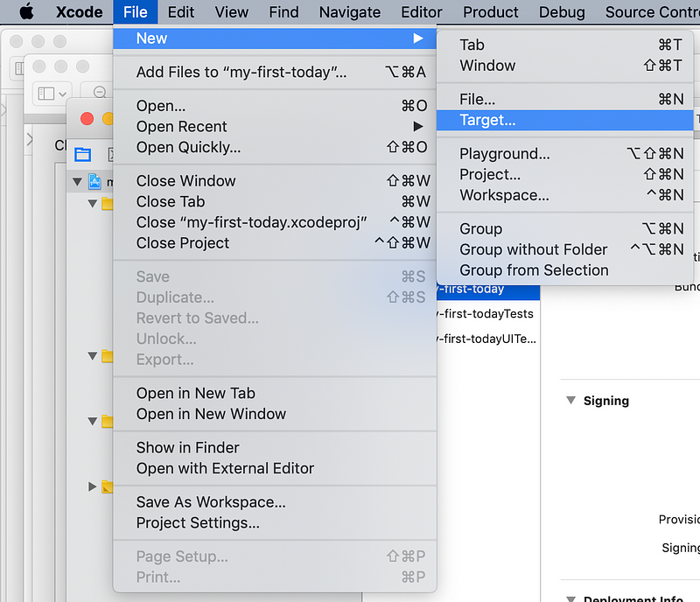Screen dimensions: 700x602
Task: Open the Xcode application menu
Action: (x=79, y=12)
